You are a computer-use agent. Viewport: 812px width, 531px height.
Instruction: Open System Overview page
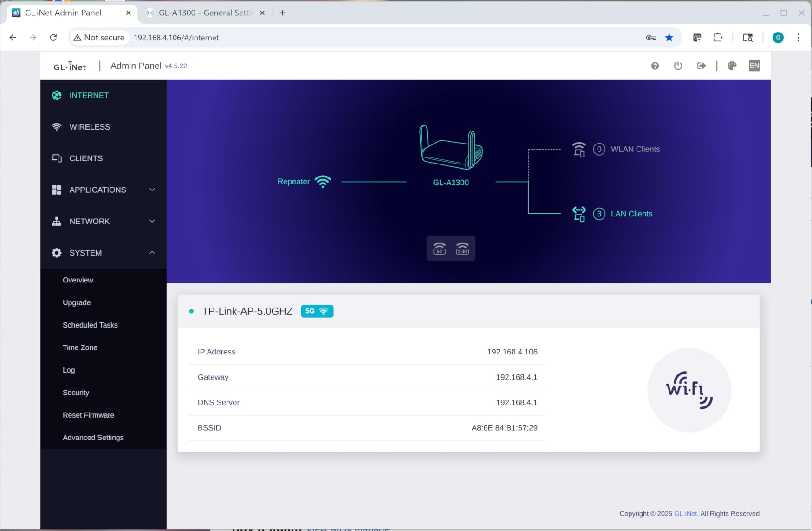click(x=78, y=280)
